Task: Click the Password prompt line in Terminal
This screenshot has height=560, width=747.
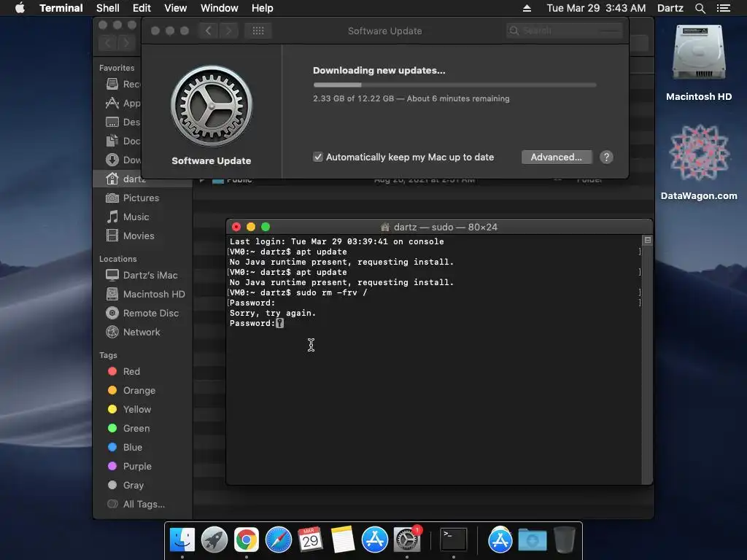Action: pos(257,323)
